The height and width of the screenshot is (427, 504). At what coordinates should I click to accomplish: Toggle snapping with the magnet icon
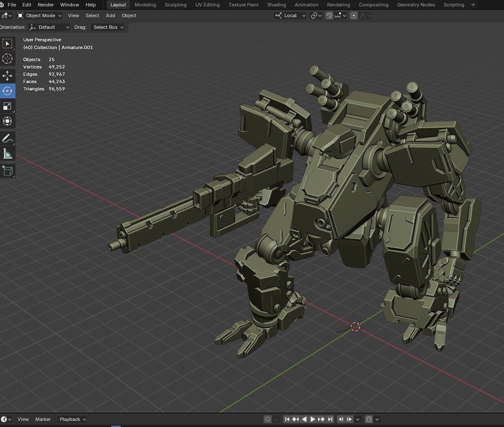[329, 16]
